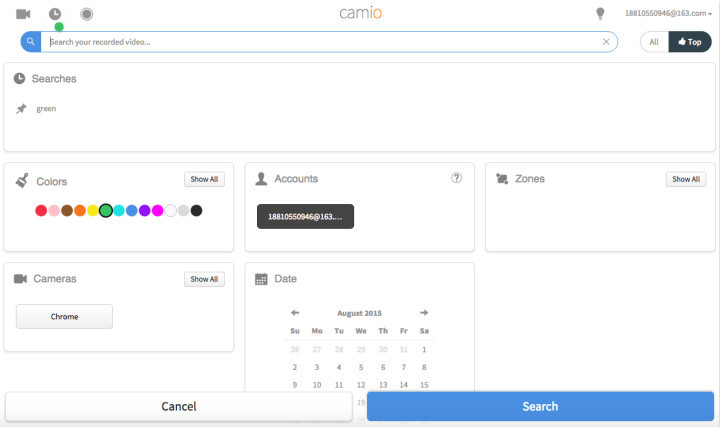Advance calendar to the next month

pos(424,312)
